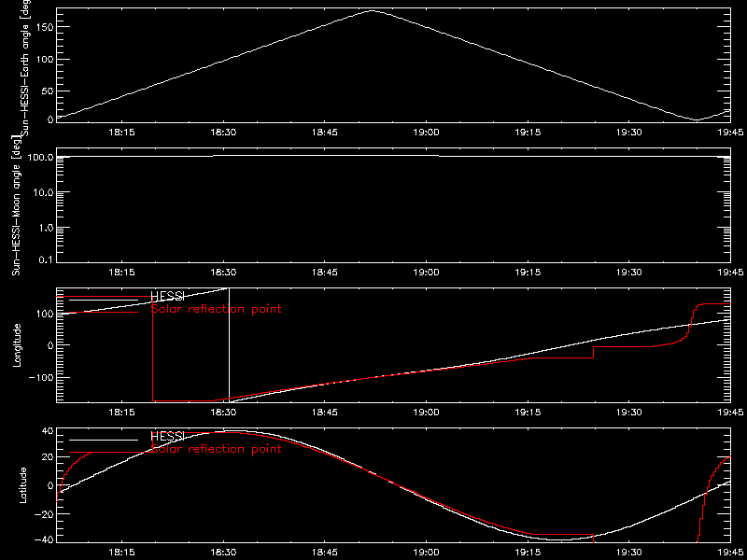Select HESSI legend label in Latitude plot

coord(167,436)
